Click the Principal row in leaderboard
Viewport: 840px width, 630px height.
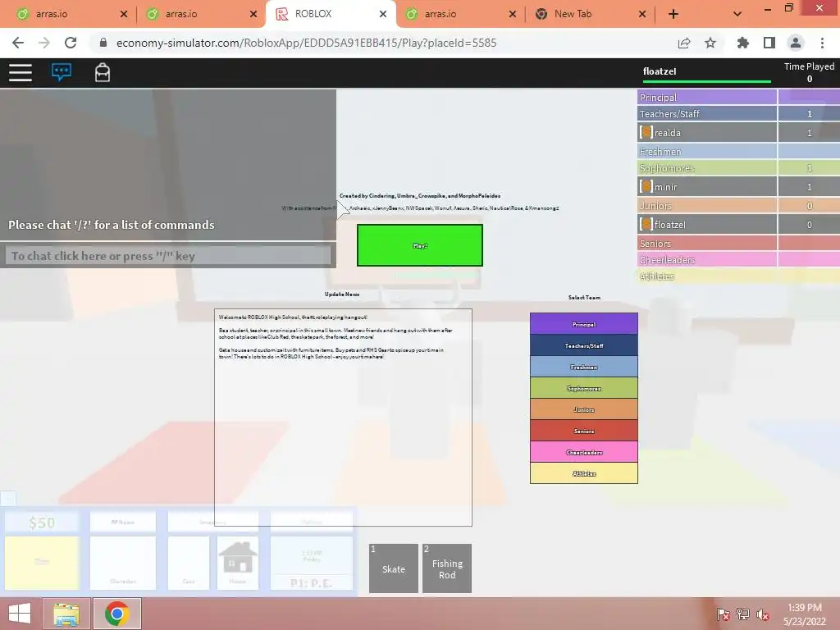click(739, 97)
